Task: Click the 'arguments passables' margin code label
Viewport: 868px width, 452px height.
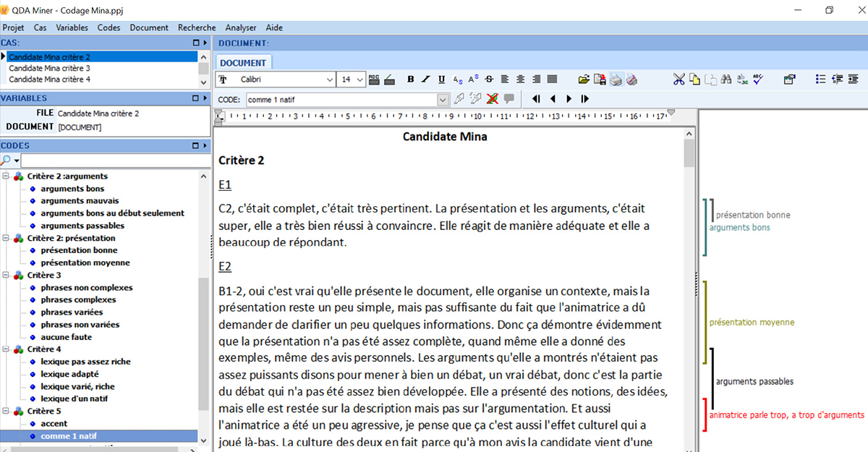Action: click(754, 381)
